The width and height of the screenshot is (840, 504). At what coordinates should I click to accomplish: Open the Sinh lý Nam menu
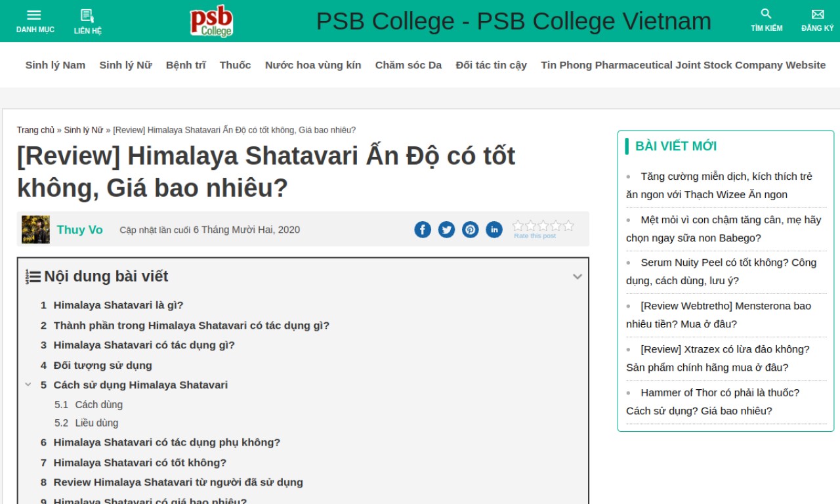pos(55,65)
